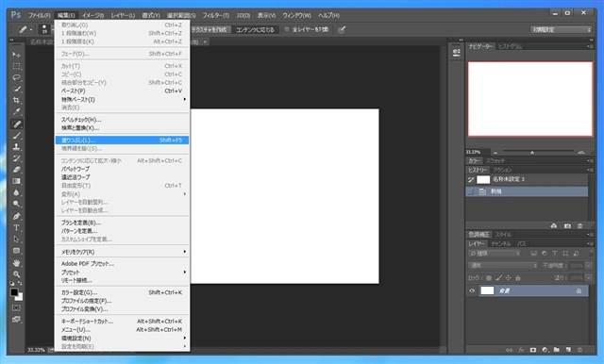
Task: Toggle lock transparent pixels icon
Action: (x=489, y=278)
